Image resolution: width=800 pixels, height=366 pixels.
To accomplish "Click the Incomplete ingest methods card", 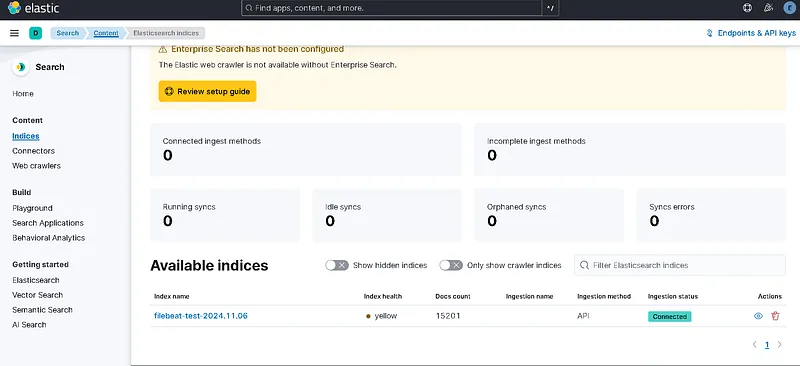I will tap(630, 149).
